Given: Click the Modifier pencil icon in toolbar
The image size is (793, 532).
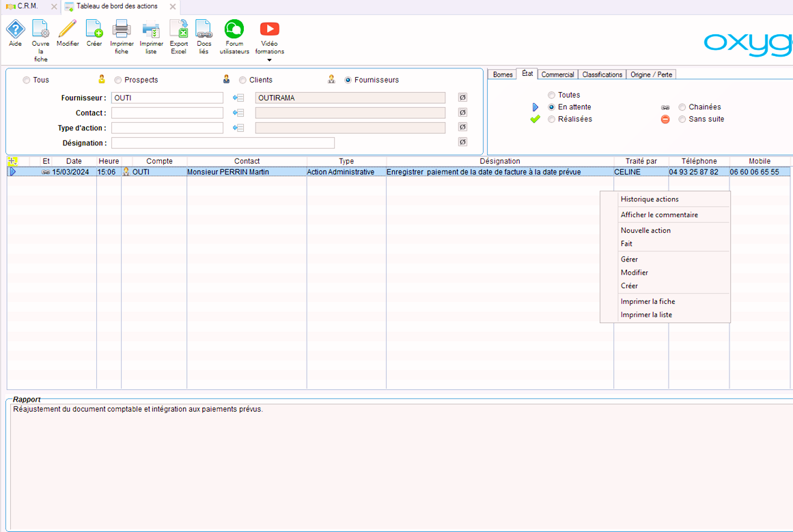Looking at the screenshot, I should 68,29.
